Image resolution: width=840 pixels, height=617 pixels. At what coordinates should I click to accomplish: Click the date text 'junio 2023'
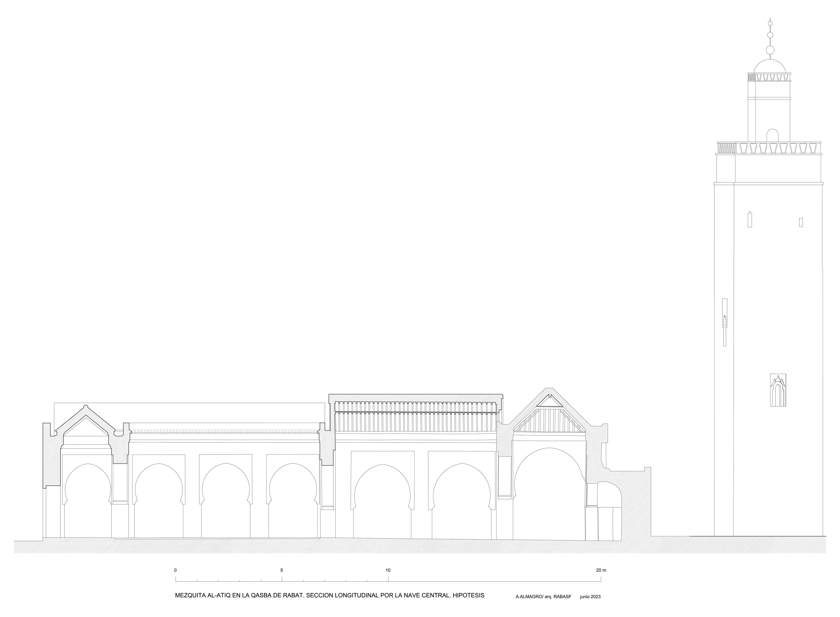coord(590,596)
